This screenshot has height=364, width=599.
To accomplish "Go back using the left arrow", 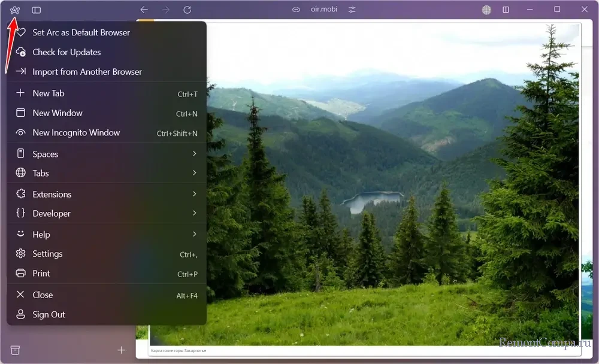I will [x=144, y=10].
